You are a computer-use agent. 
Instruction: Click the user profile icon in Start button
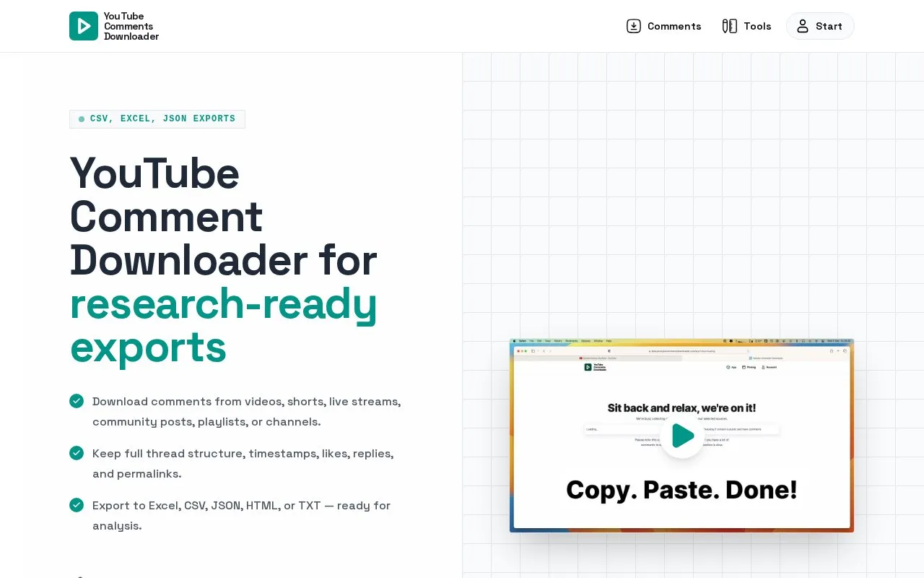tap(803, 26)
